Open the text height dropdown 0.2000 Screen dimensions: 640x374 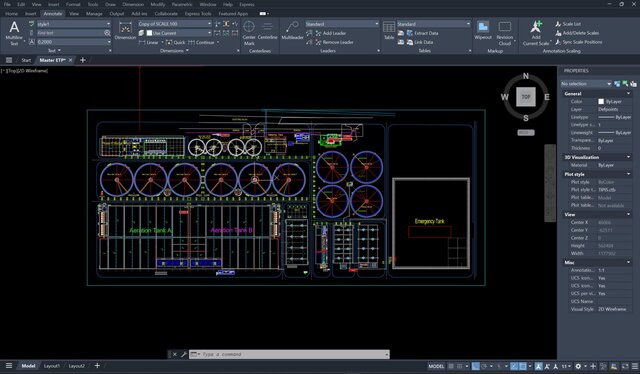pos(73,42)
